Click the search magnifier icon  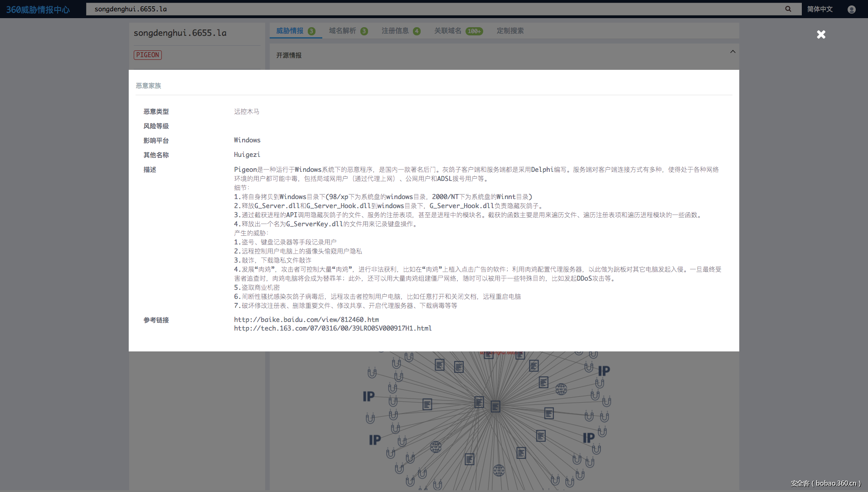[788, 9]
